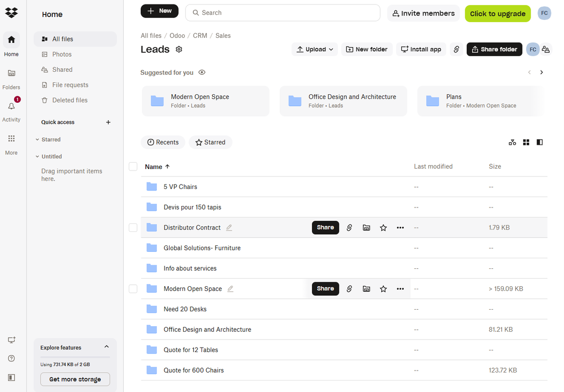This screenshot has width=564, height=392.
Task: Open the shapes icon beside grid view
Action: click(x=512, y=142)
